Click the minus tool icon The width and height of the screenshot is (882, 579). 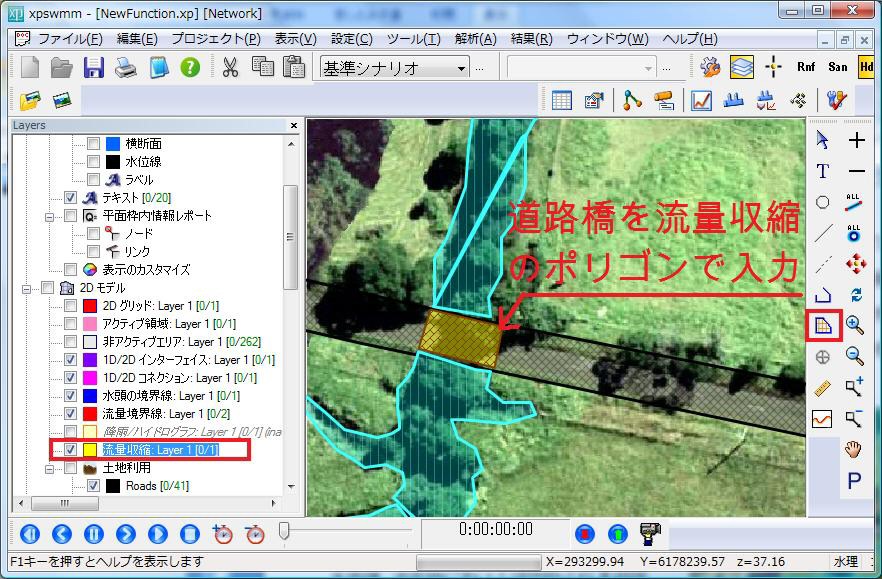click(856, 171)
